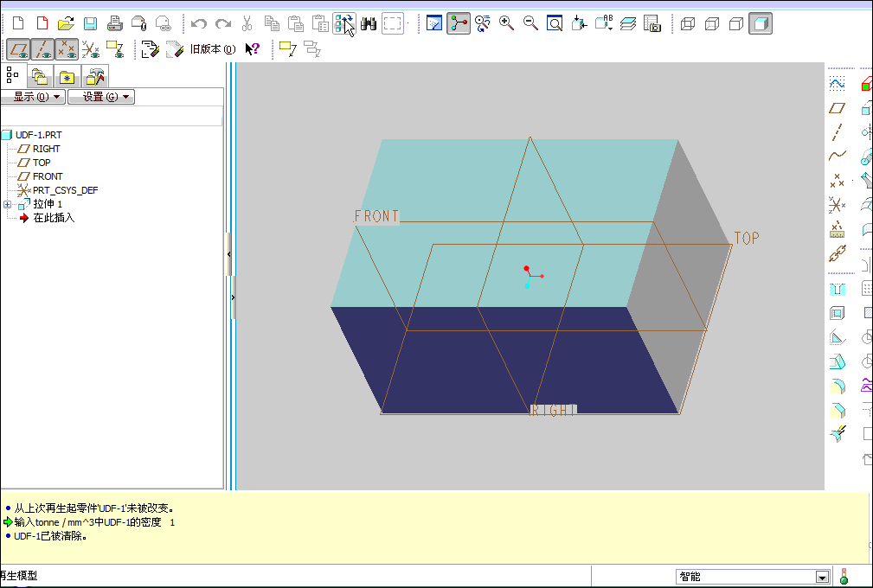
Task: Send model as email attachment
Action: [x=139, y=23]
